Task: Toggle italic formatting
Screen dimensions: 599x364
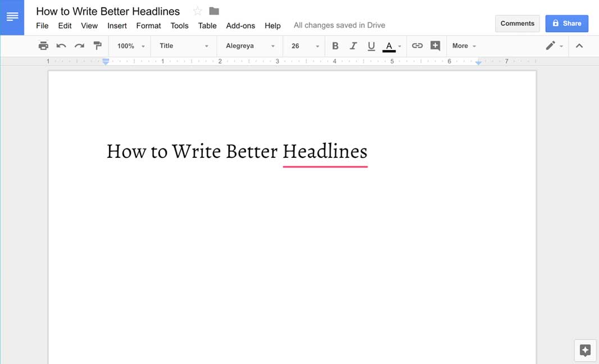Action: point(353,46)
